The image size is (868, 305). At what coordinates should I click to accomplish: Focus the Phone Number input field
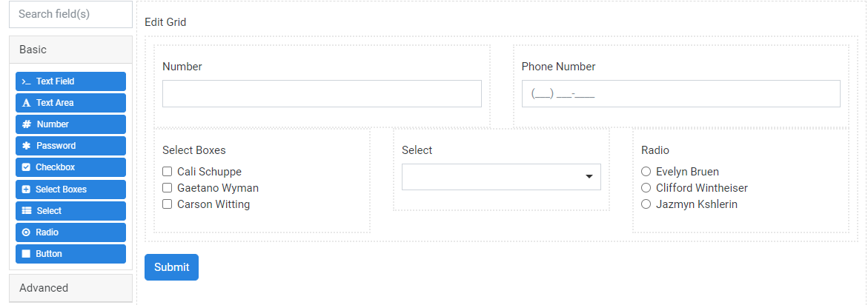click(x=681, y=94)
